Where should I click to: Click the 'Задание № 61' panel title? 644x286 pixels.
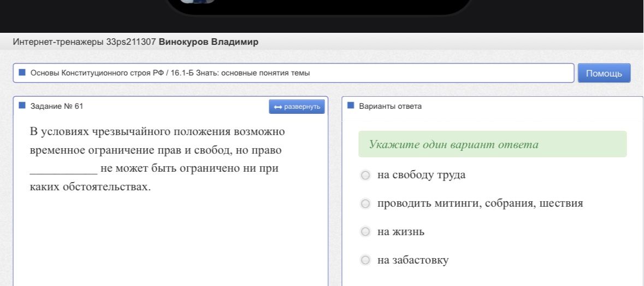57,106
